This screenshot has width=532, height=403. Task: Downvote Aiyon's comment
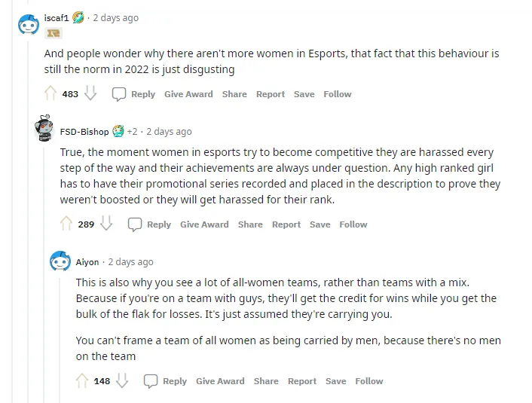coord(122,381)
